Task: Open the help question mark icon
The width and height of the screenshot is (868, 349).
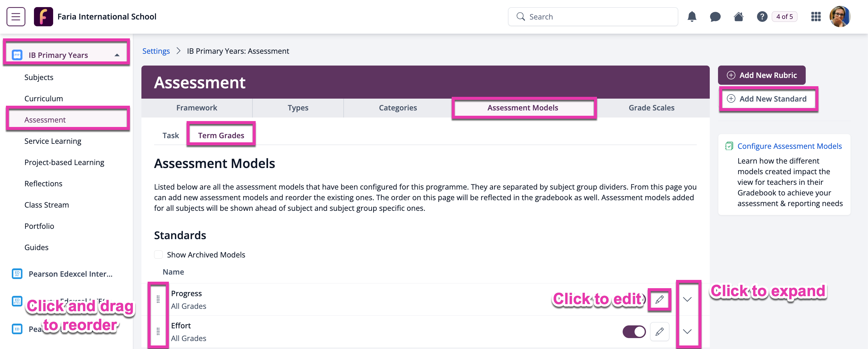Action: point(762,17)
